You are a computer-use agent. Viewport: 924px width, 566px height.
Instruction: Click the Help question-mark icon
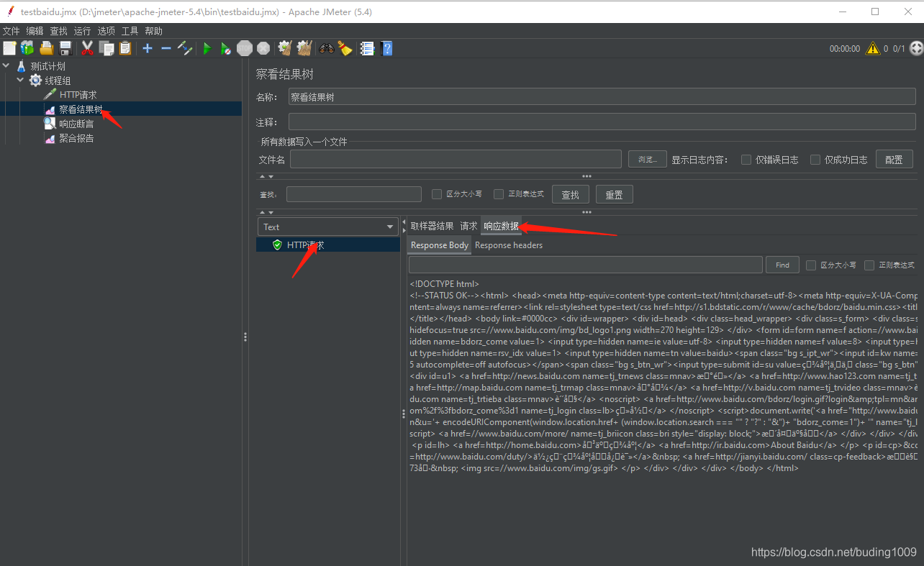(x=387, y=48)
